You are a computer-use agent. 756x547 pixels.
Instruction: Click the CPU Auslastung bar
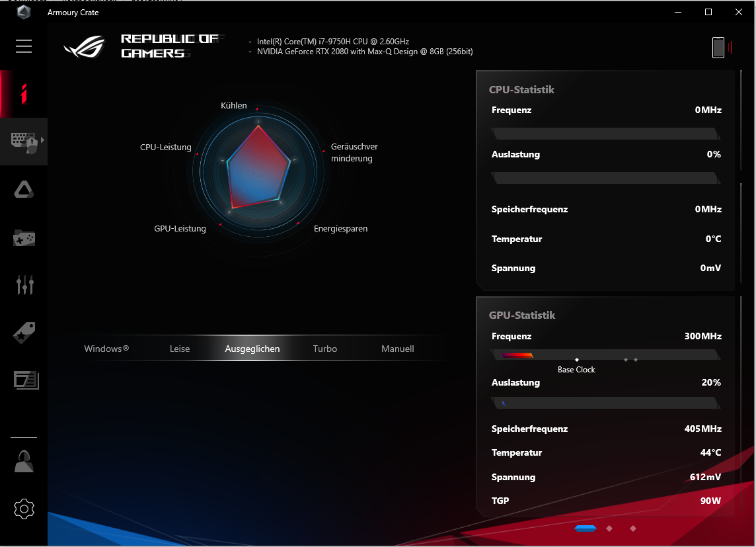coord(605,178)
